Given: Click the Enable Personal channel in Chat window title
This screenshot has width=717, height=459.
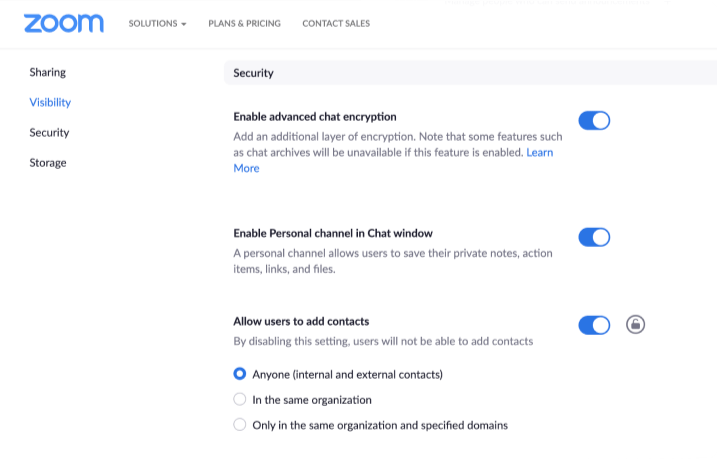Looking at the screenshot, I should [333, 233].
